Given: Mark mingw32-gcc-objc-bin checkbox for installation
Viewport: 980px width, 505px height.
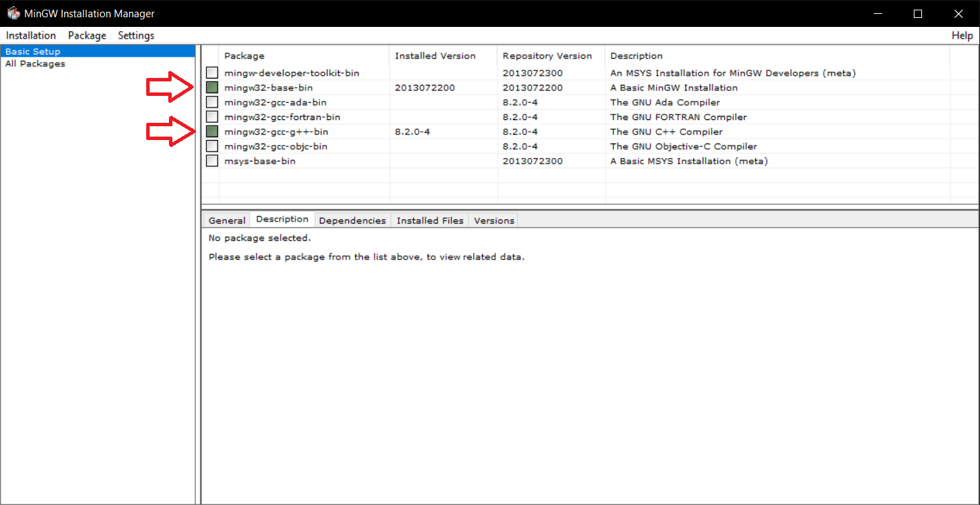Looking at the screenshot, I should pyautogui.click(x=212, y=146).
